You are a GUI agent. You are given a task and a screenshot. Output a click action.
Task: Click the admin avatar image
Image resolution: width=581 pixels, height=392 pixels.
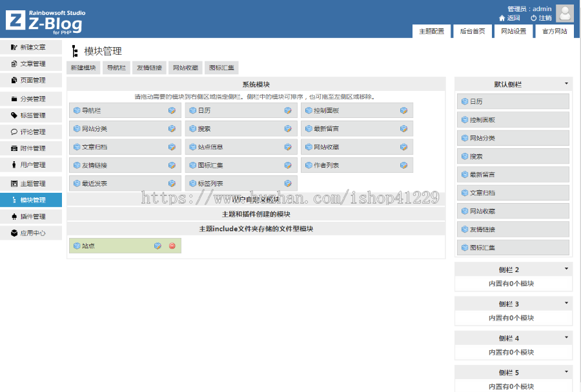565,14
